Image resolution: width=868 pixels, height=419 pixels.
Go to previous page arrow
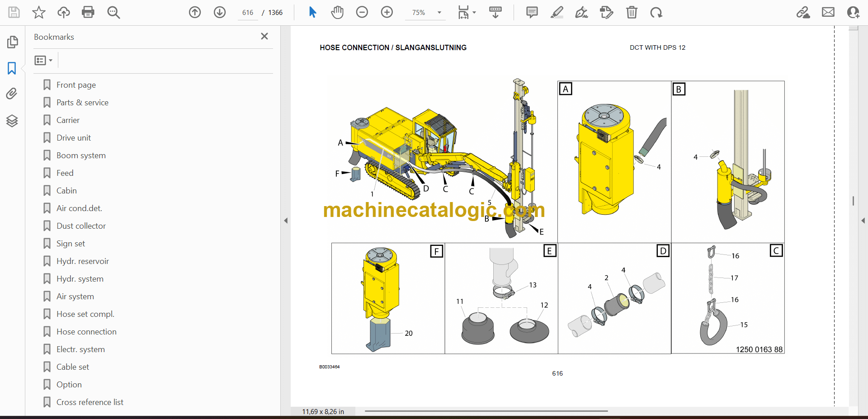coord(195,12)
